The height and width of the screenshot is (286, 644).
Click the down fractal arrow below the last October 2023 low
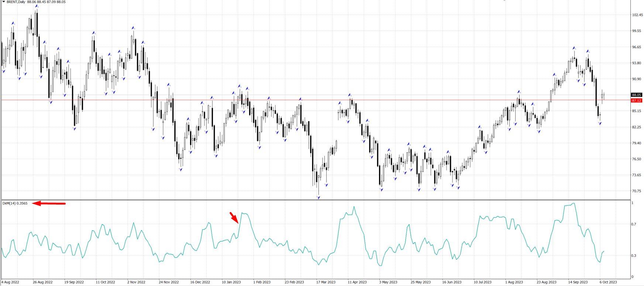(x=600, y=123)
